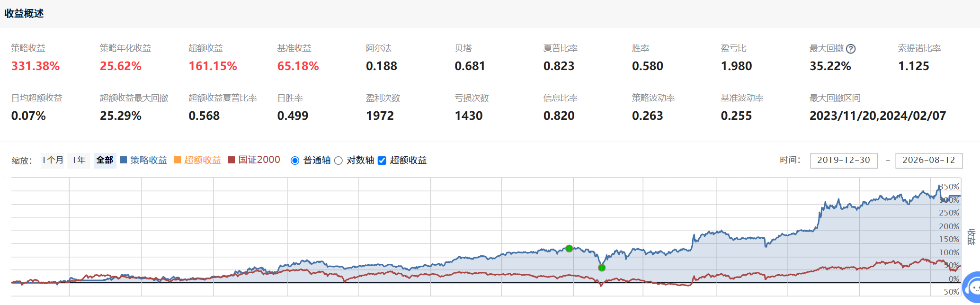
Task: Select the 1.980 盈亏比 value
Action: click(736, 66)
